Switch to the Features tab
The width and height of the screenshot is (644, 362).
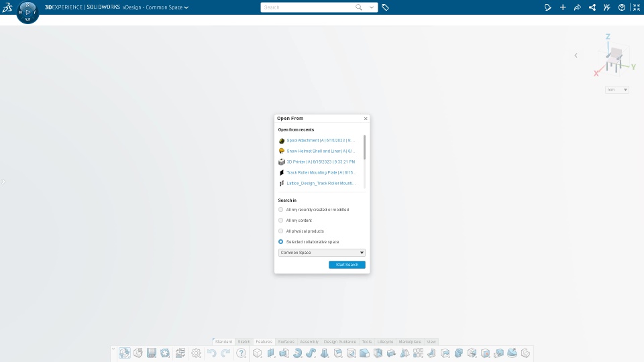[264, 341]
